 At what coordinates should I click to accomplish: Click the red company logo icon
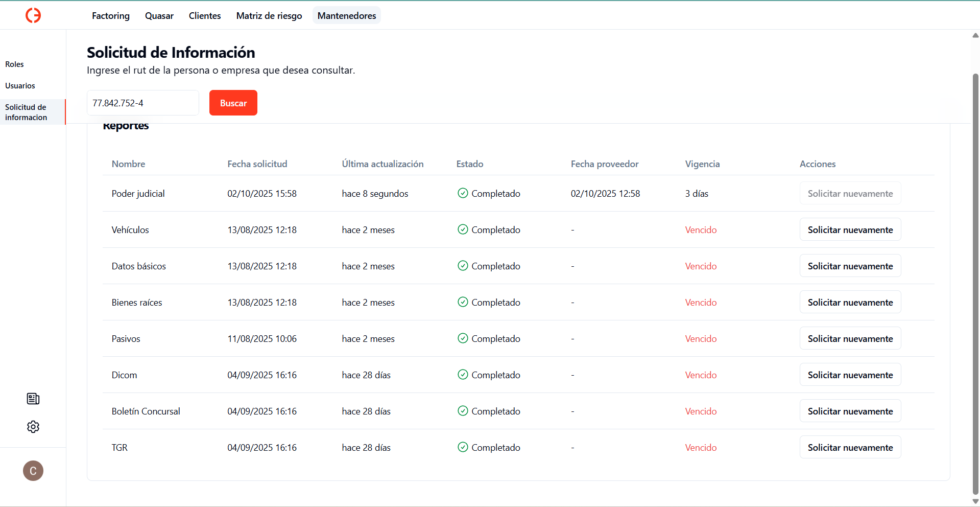coord(33,15)
